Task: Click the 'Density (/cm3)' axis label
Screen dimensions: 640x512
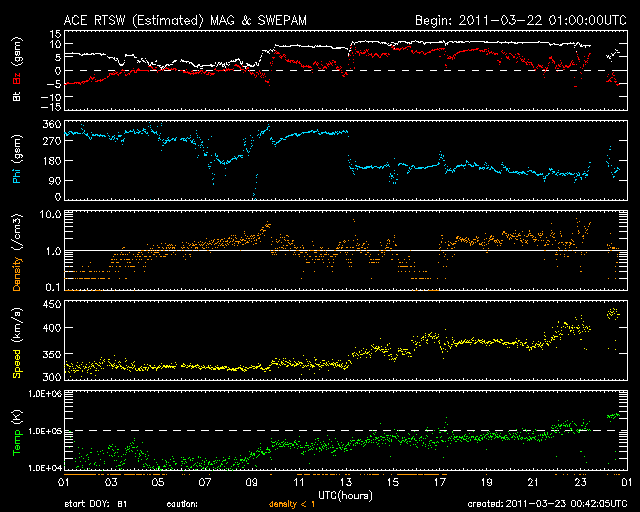Action: [17, 252]
